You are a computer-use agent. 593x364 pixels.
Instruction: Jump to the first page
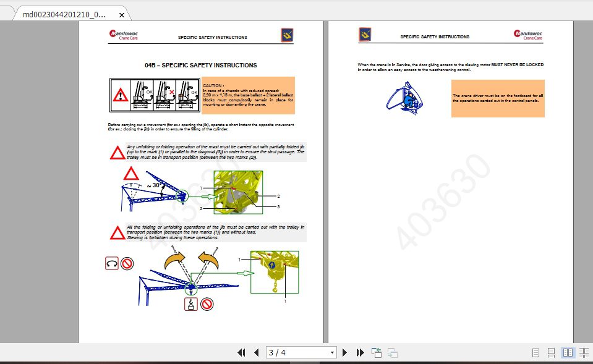241,352
